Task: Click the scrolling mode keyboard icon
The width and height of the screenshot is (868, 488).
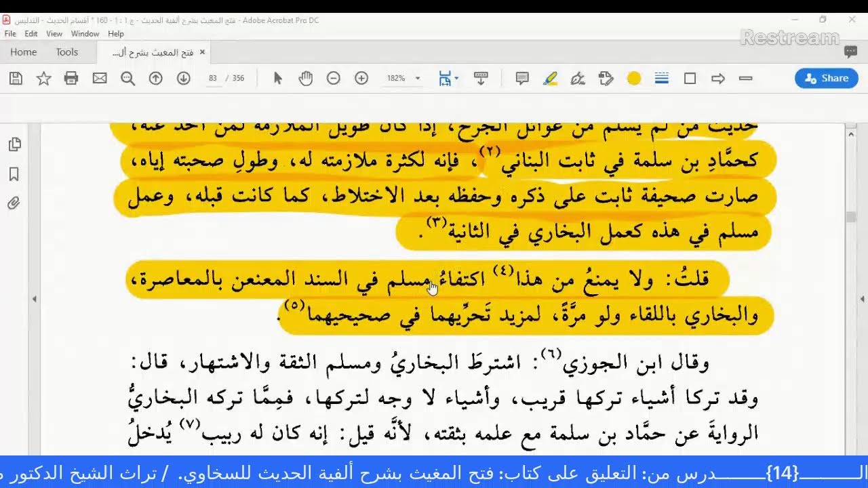Action: click(x=481, y=79)
